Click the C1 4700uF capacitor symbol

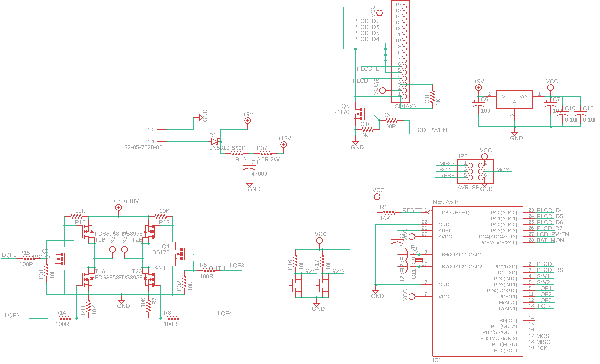(x=249, y=167)
